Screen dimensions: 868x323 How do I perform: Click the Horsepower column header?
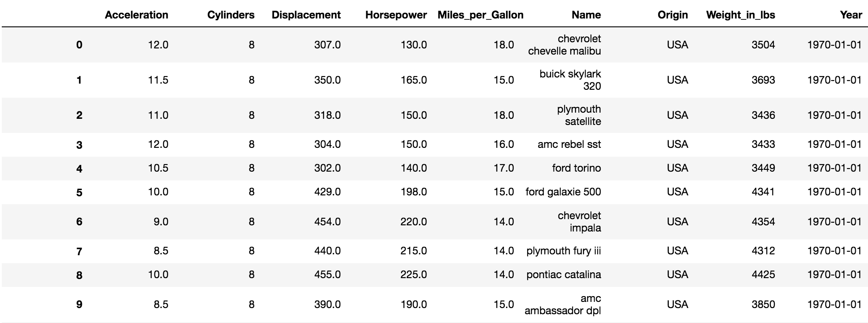396,15
